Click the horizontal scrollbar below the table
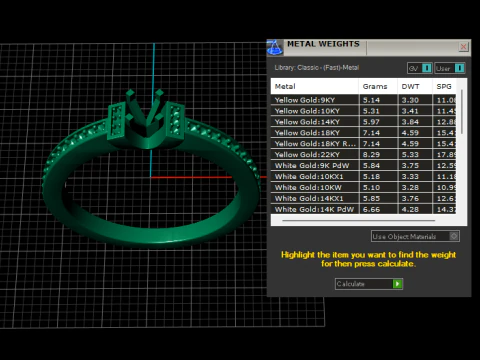Screen dimensions: 480x360 coord(358,220)
